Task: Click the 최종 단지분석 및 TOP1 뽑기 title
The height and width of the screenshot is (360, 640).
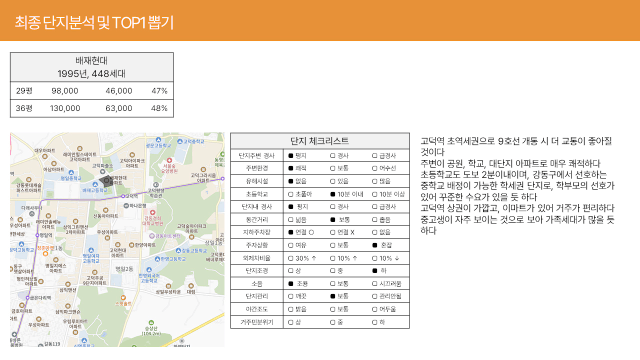Action: point(94,22)
